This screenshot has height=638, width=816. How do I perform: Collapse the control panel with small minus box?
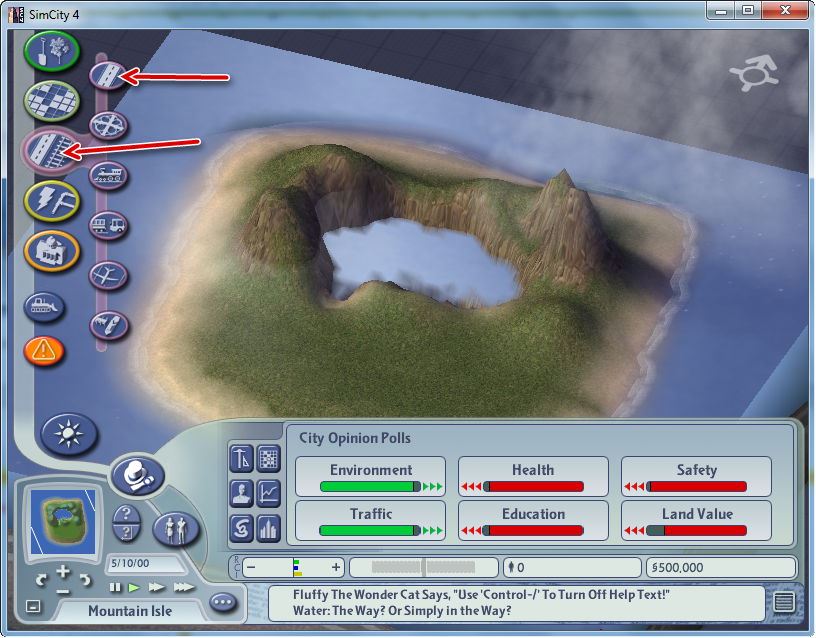click(33, 606)
